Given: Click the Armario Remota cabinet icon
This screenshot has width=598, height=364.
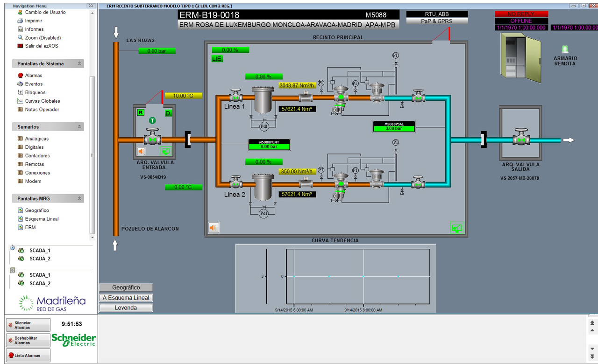Looking at the screenshot, I should pyautogui.click(x=520, y=57).
